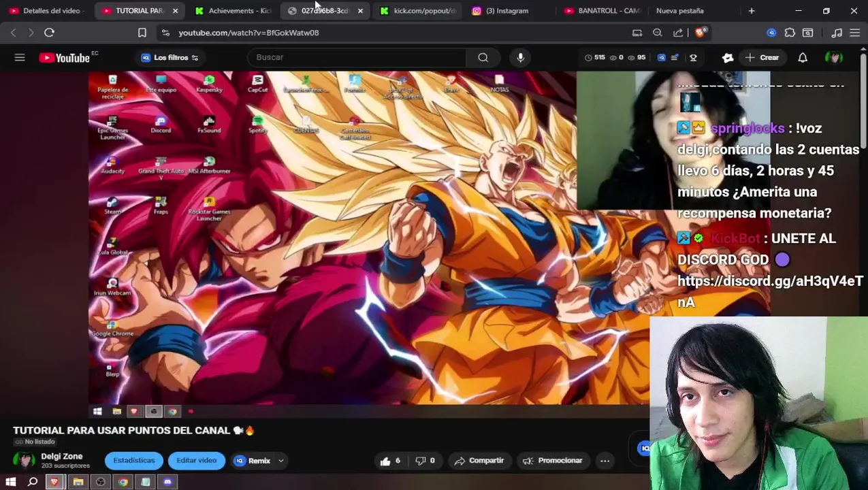
Task: Open the trophy icon in YouTube header
Action: (693, 58)
